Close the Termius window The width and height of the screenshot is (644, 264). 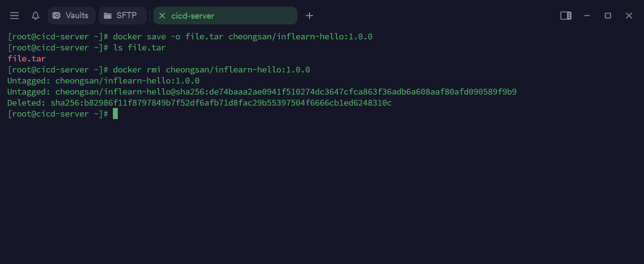(629, 16)
